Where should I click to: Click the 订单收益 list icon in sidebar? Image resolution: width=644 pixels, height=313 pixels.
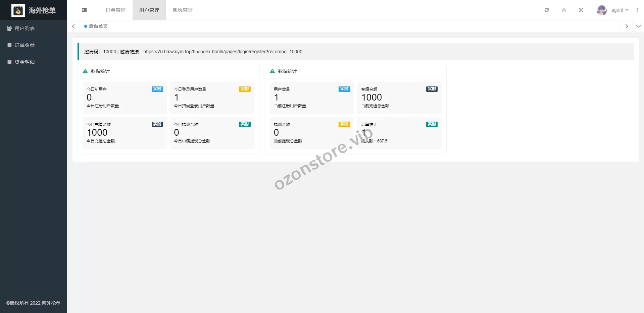[9, 45]
